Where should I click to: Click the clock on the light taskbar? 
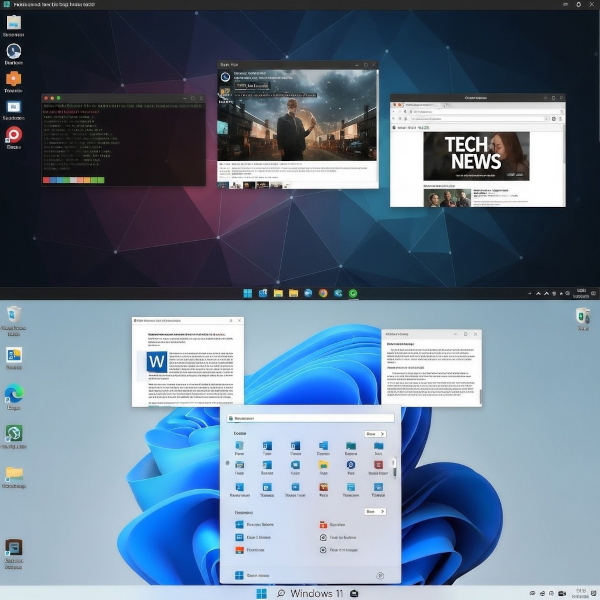(x=580, y=593)
